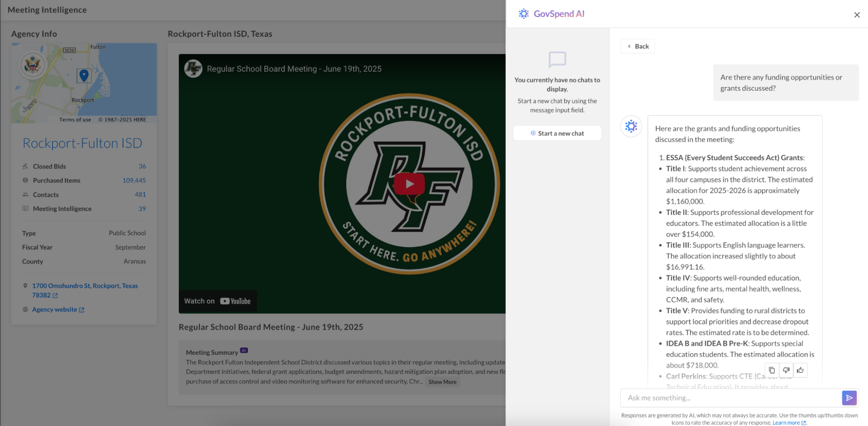Send message with the arrow icon

[849, 398]
